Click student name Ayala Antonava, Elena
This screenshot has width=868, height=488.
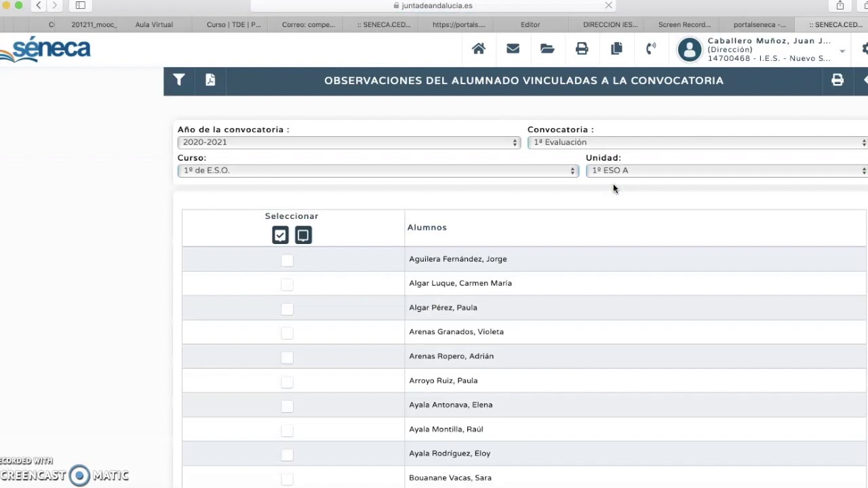tap(451, 405)
